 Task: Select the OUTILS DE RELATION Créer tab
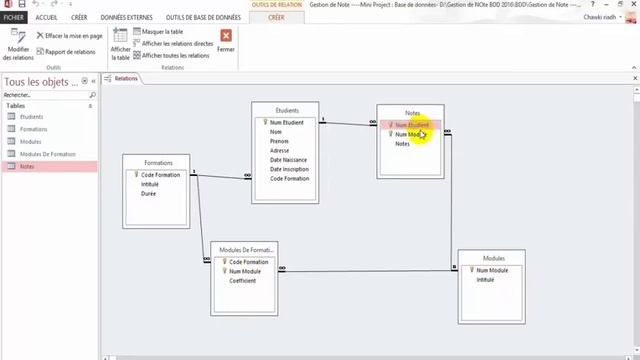[276, 18]
